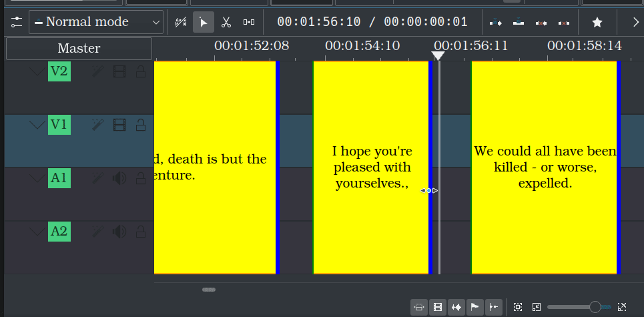The width and height of the screenshot is (644, 317).
Task: Collapse the A1 track with its chevron
Action: tap(37, 178)
